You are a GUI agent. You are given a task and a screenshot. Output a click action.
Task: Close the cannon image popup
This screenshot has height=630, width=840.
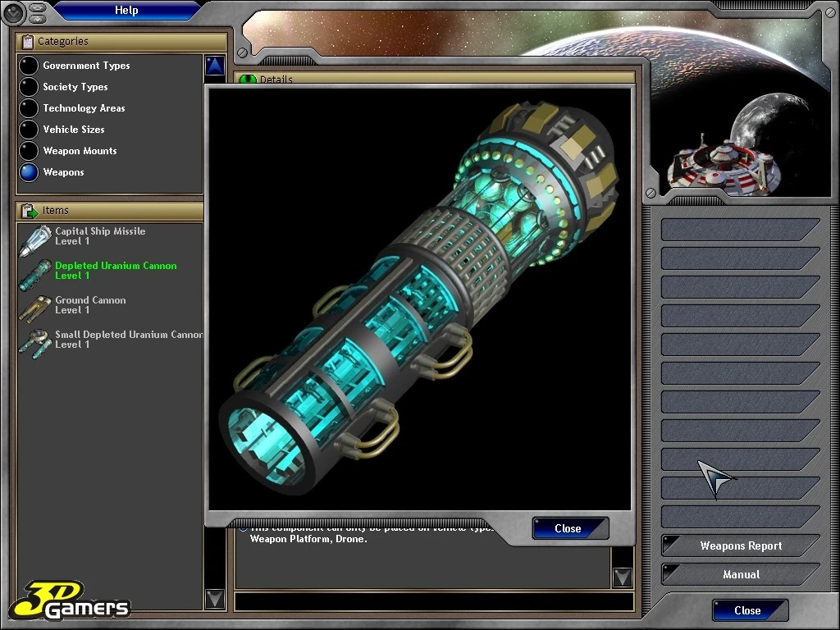point(570,529)
